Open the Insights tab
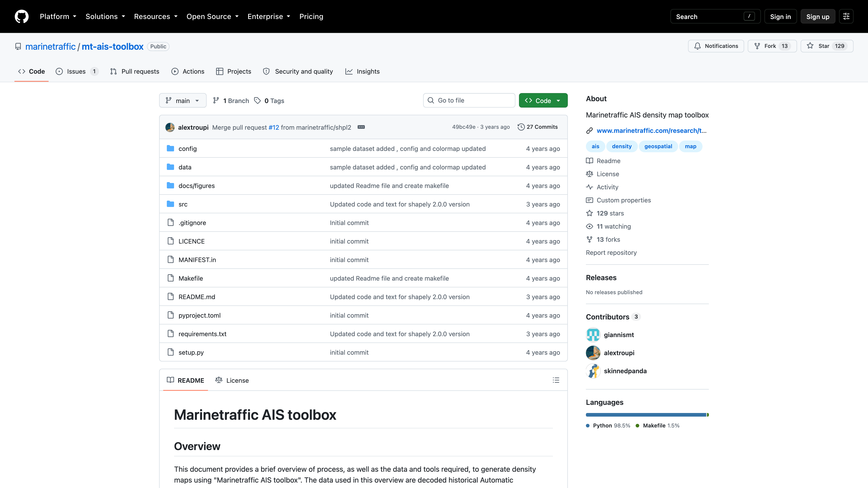868x488 pixels. click(363, 71)
